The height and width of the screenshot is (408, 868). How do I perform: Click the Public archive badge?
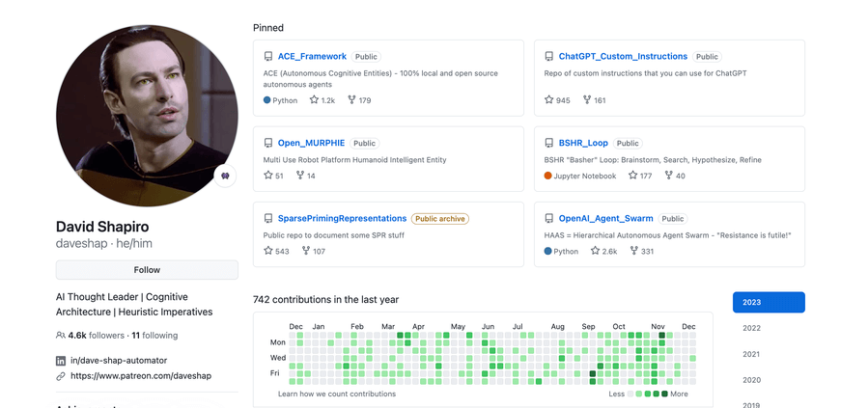(x=440, y=218)
